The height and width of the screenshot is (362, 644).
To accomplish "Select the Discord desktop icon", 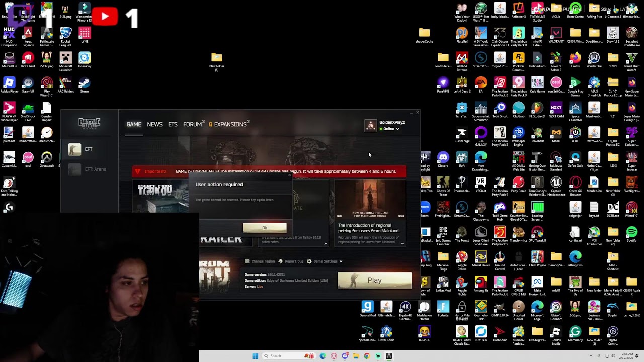I will click(x=443, y=159).
